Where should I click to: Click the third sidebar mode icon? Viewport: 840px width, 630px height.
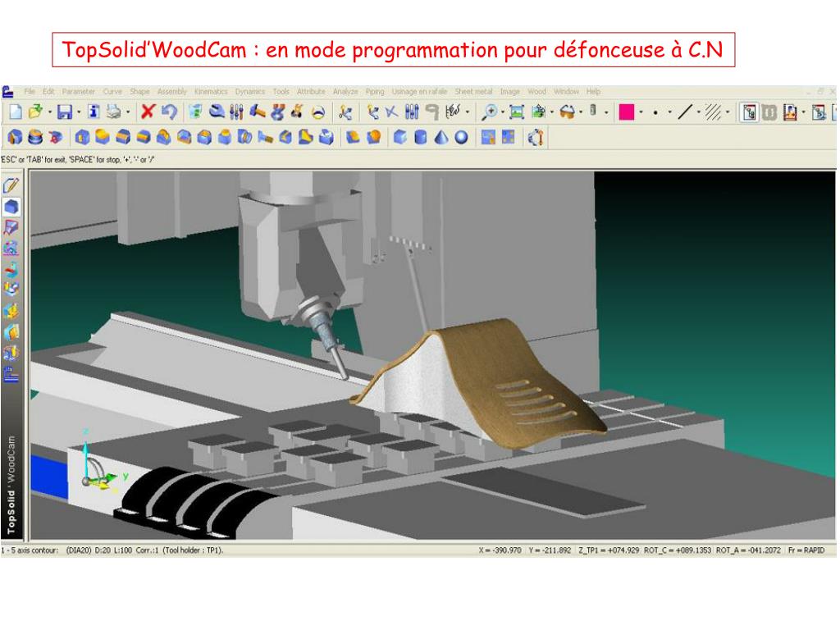click(x=11, y=228)
